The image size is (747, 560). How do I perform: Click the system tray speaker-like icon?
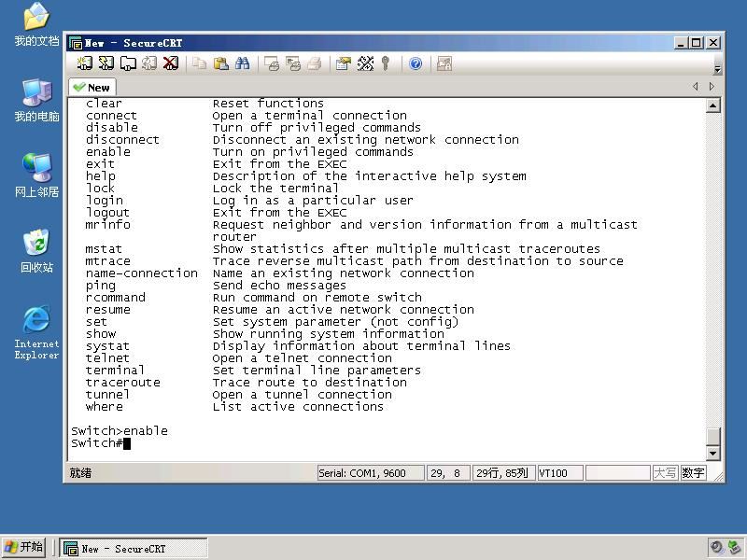coord(716,548)
